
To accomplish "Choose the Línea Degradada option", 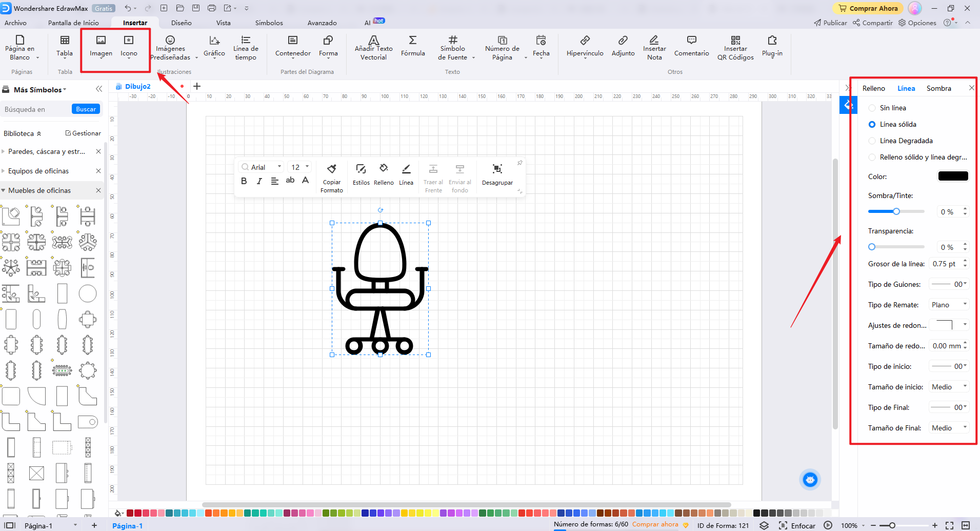I will click(x=872, y=141).
